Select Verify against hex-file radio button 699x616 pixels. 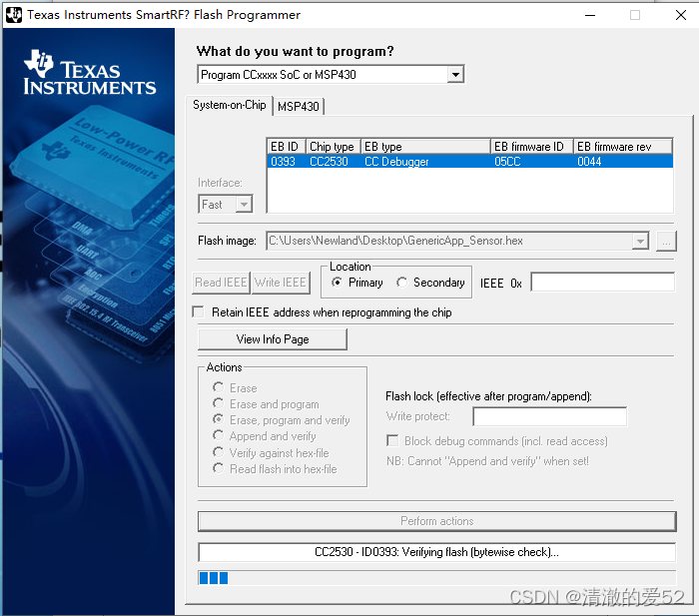pyautogui.click(x=218, y=452)
